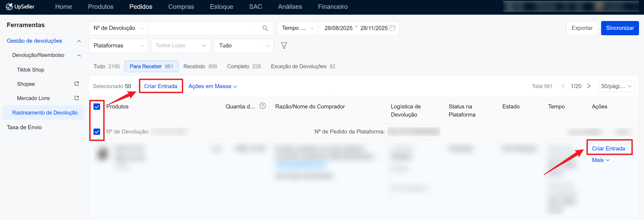Switch to the Recebido tab

[200, 66]
